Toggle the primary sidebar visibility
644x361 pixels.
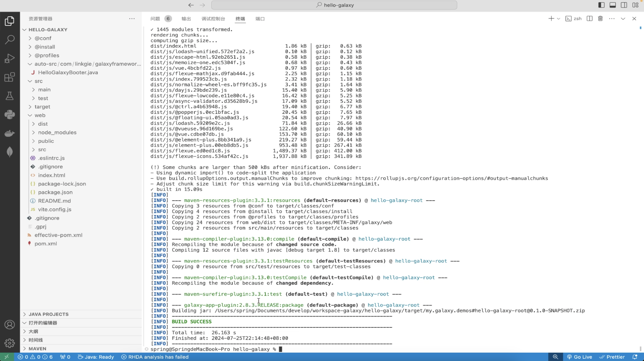coord(601,5)
